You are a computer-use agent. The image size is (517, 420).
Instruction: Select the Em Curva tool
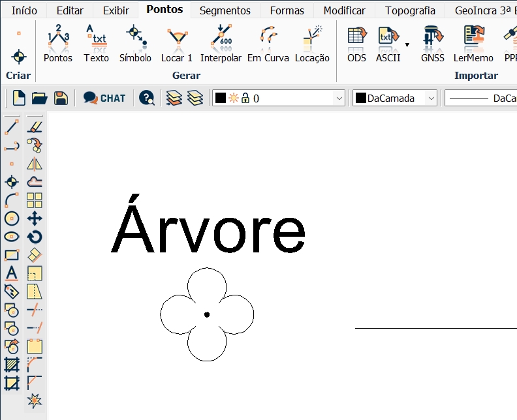coord(268,44)
